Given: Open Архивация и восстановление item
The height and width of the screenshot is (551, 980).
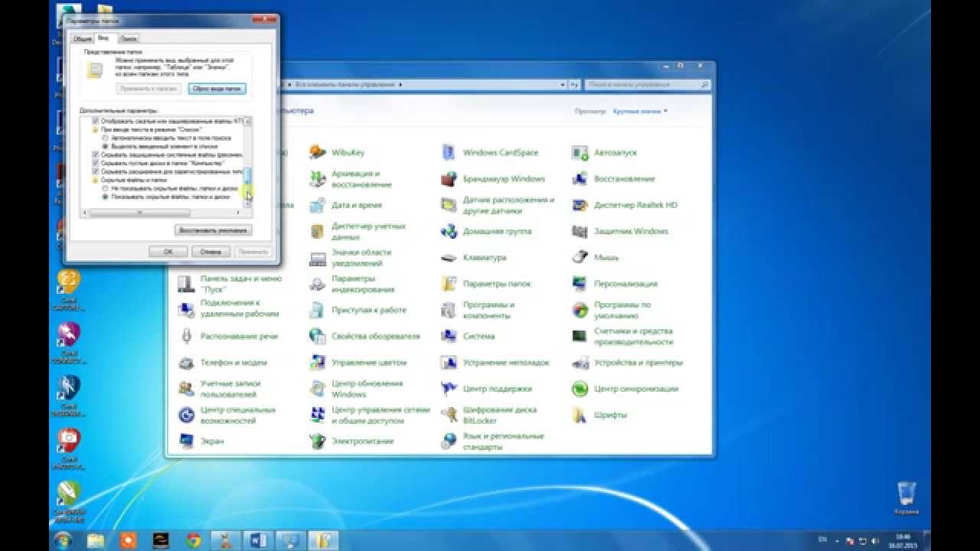Looking at the screenshot, I should point(351,179).
